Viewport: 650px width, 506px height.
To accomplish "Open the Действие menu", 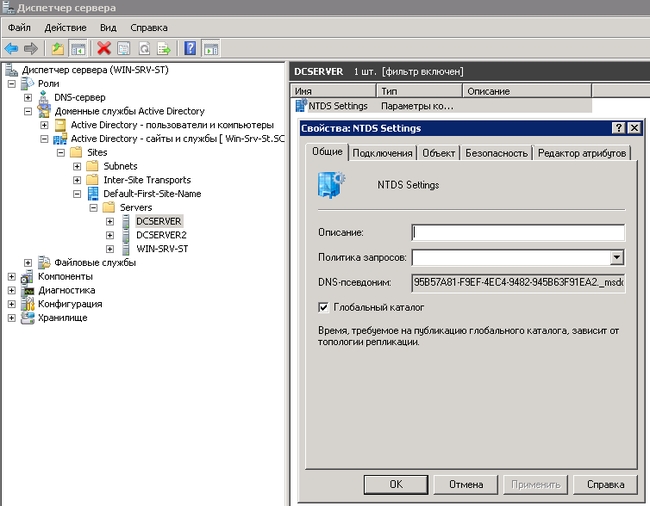I will tap(65, 28).
